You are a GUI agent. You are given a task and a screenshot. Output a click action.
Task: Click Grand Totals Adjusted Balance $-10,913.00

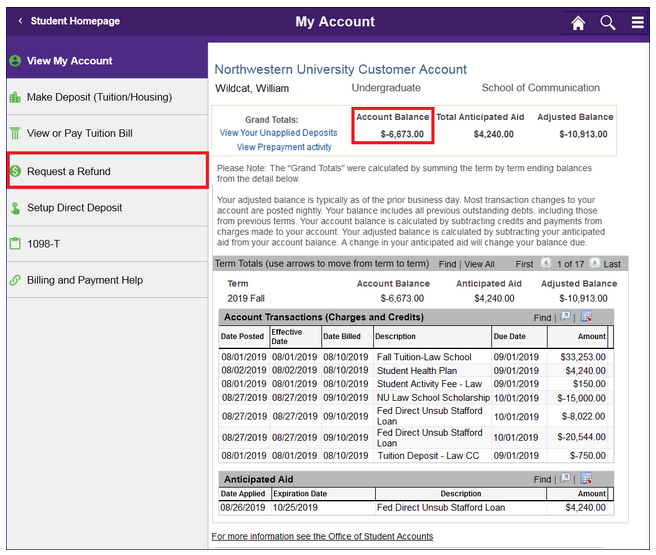coord(583,134)
